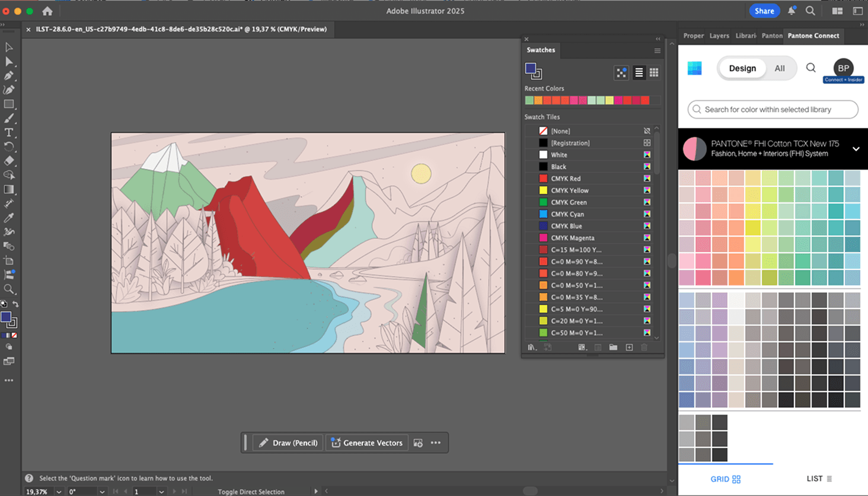The image size is (868, 496).
Task: Switch to Pantone Connect tab
Action: [813, 36]
